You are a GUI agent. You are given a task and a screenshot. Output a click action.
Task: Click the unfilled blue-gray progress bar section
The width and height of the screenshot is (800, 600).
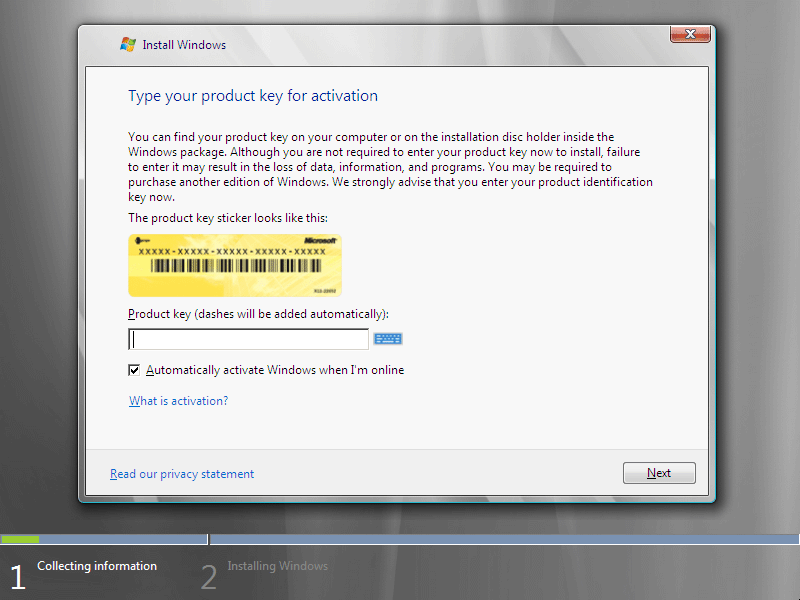point(500,539)
